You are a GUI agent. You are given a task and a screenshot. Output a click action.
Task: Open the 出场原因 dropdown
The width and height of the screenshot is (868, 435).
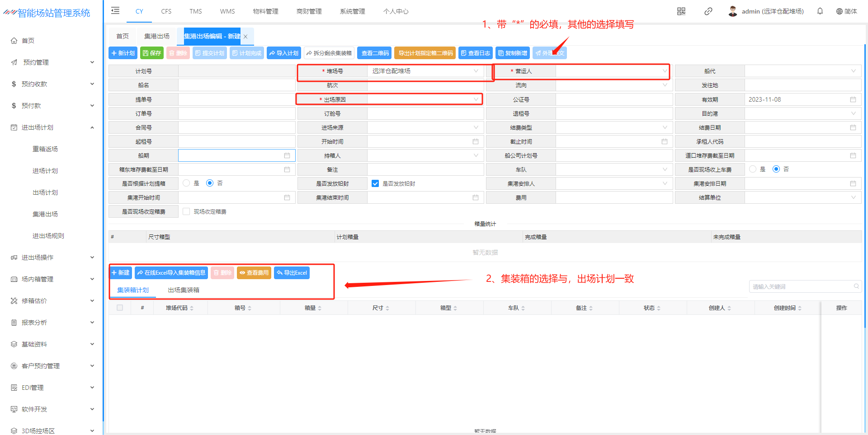point(424,99)
